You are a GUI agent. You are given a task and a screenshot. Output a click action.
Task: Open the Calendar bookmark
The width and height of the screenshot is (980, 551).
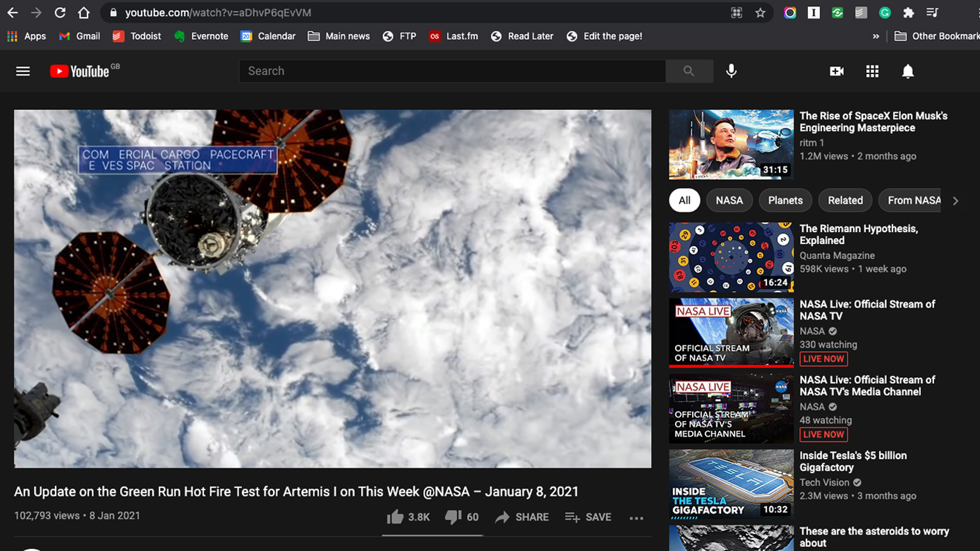point(268,36)
